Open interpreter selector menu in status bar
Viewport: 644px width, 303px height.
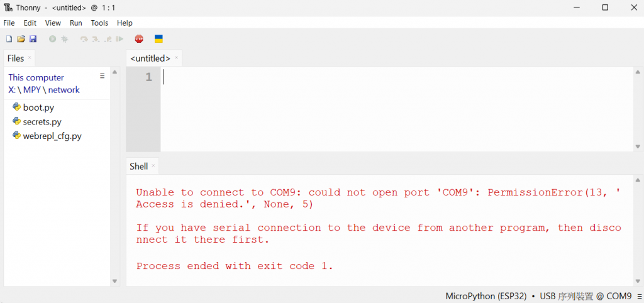pyautogui.click(x=639, y=296)
